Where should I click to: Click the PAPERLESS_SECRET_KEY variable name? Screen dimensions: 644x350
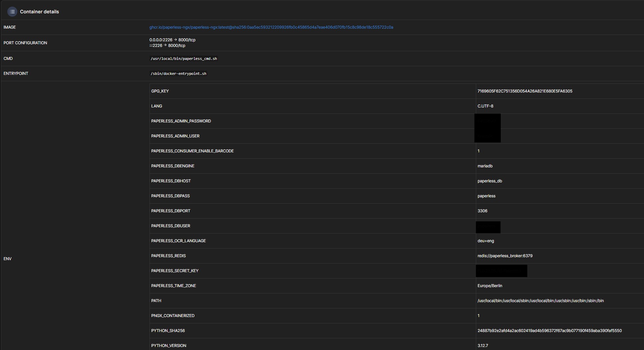(174, 271)
